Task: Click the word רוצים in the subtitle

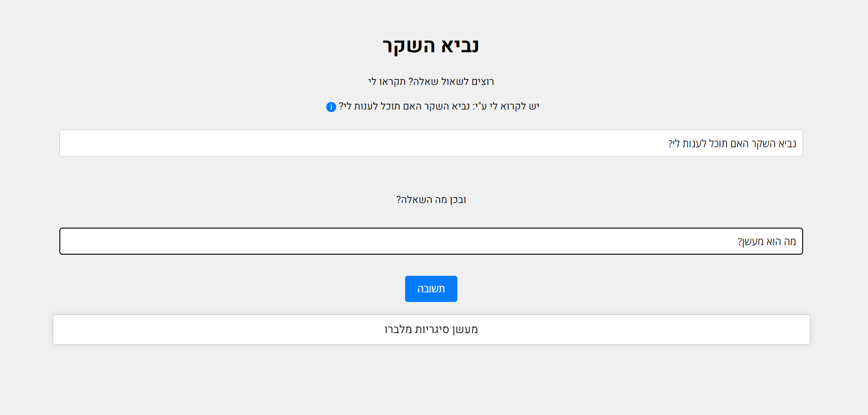Action: click(483, 81)
